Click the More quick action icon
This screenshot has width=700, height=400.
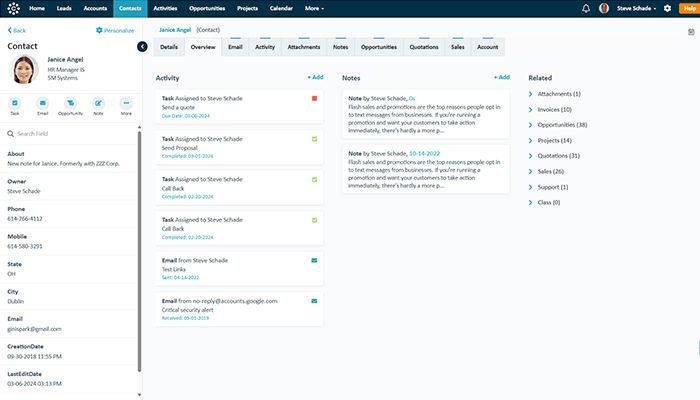126,104
